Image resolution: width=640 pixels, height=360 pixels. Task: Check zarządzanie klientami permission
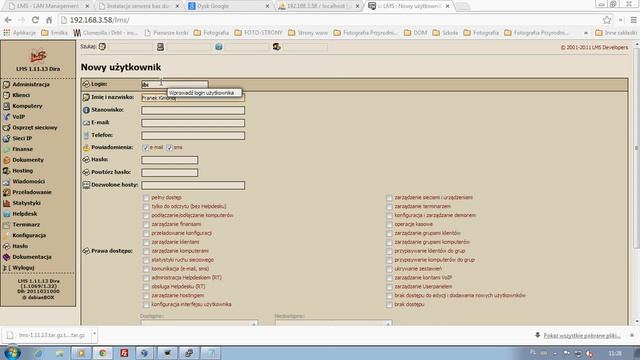[146, 242]
